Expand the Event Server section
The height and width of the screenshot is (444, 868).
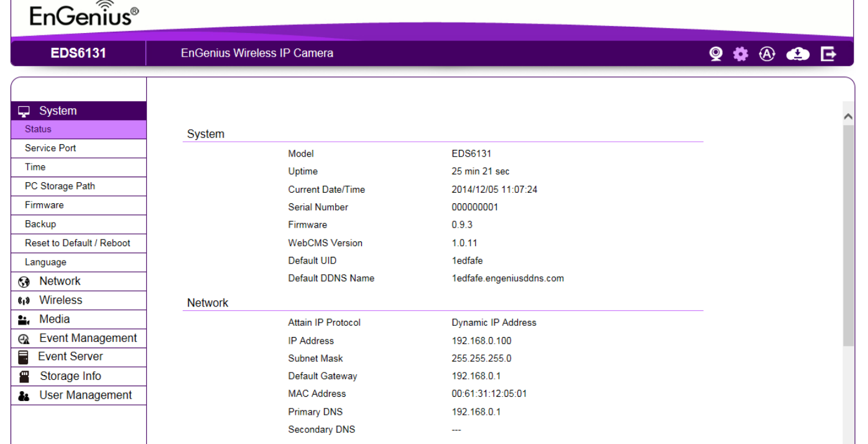tap(78, 357)
